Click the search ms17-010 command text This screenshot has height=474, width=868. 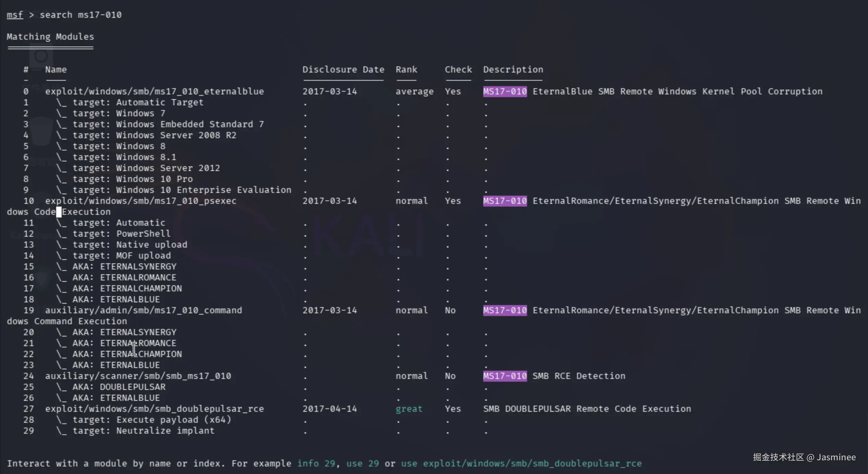tap(80, 15)
